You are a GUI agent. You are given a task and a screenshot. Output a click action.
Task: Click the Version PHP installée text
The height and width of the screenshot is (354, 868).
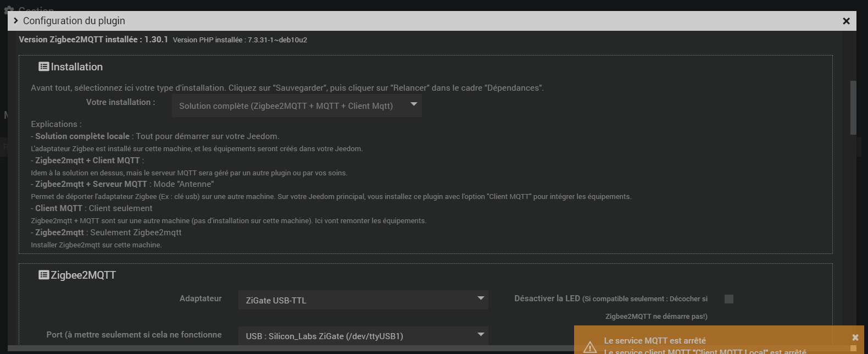click(240, 40)
